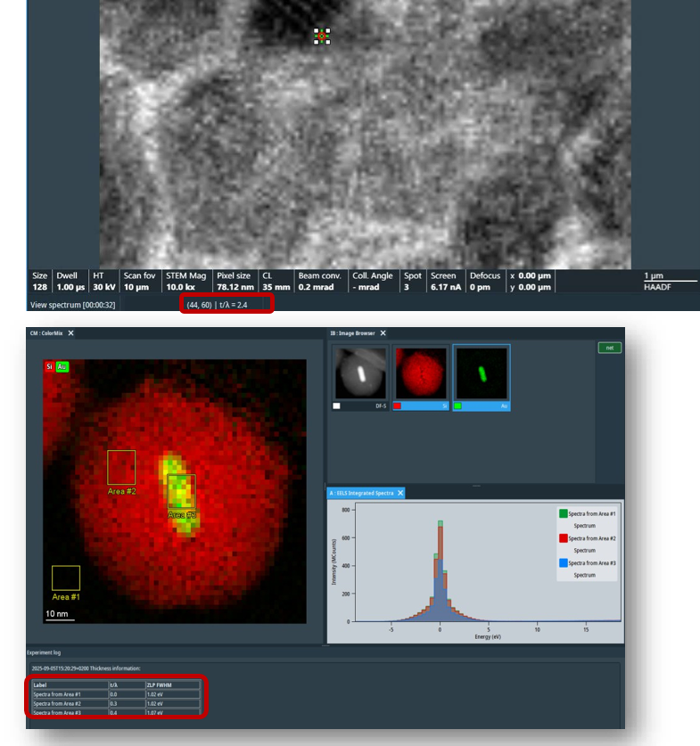Close the EELS Integrated Spectra tab
This screenshot has height=746, width=700.
pyautogui.click(x=400, y=493)
